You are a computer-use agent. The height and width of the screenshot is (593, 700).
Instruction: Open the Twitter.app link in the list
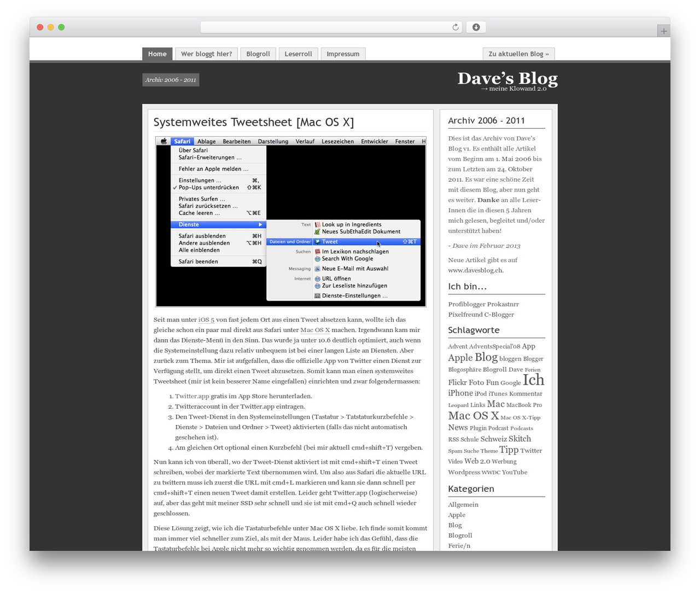[x=192, y=396]
